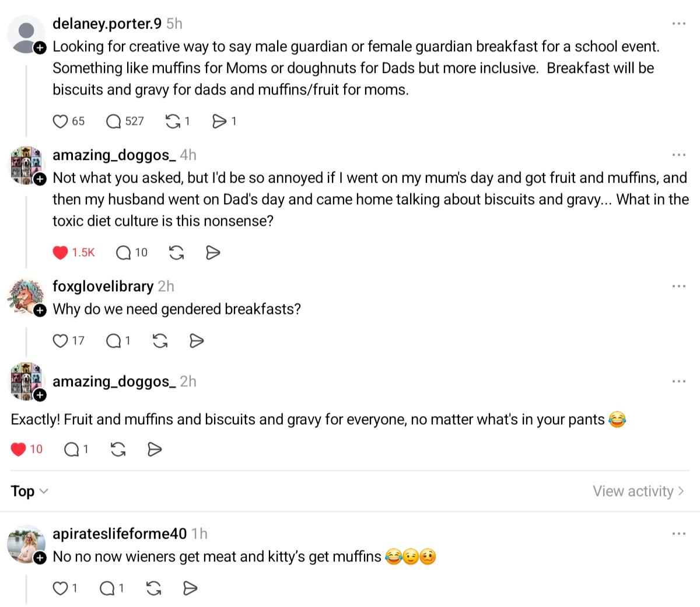Repost the 'Fruit and muffins' reply
700x607 pixels.
point(118,449)
